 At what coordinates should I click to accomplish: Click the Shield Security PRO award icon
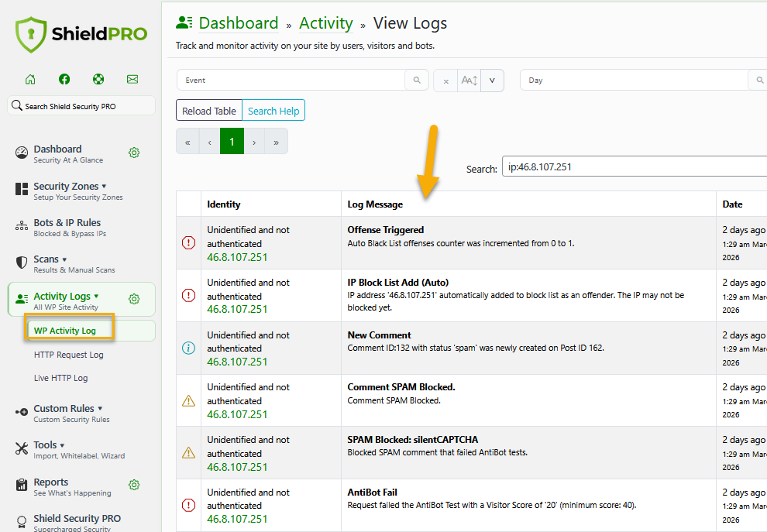coord(22,522)
